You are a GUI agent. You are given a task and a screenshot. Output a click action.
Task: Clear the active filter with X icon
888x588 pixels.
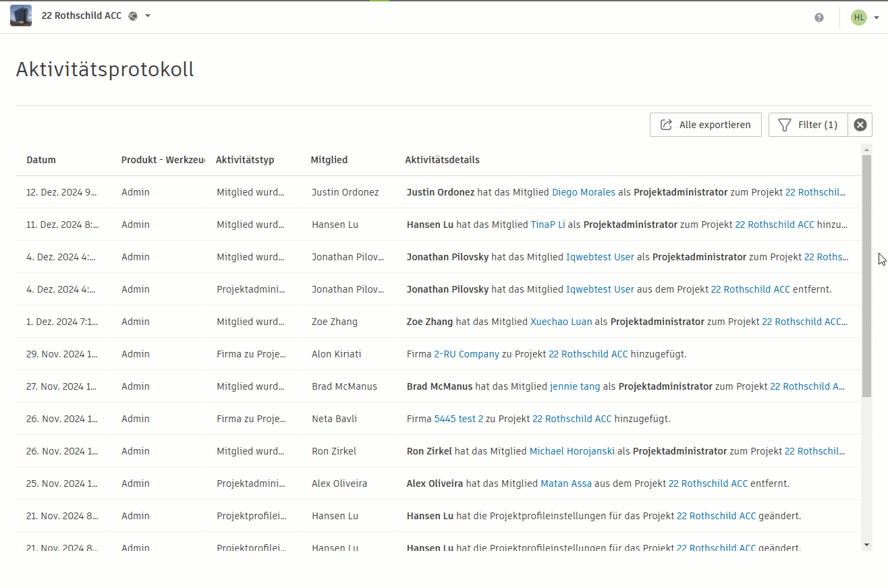pos(860,125)
